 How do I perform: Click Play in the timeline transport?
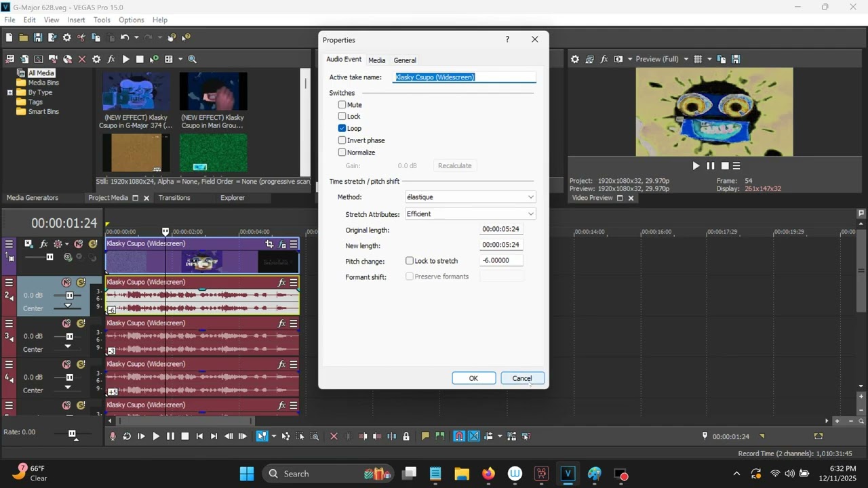[156, 436]
